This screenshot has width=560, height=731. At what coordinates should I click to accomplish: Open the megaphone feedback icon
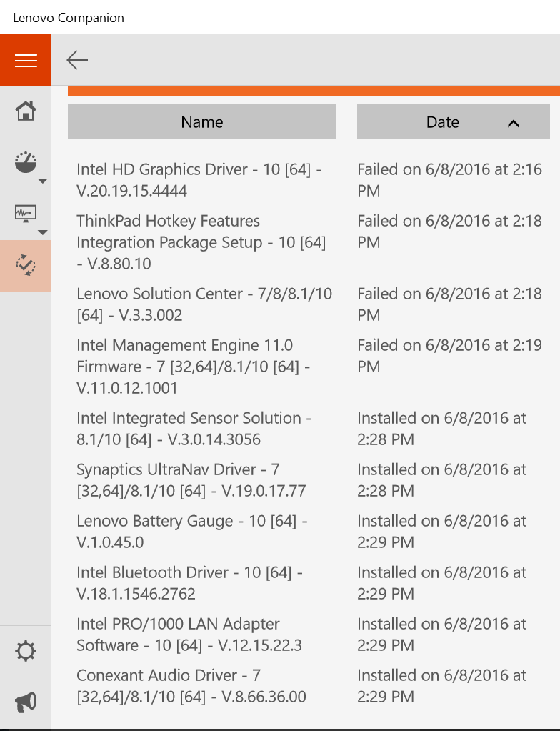click(26, 702)
